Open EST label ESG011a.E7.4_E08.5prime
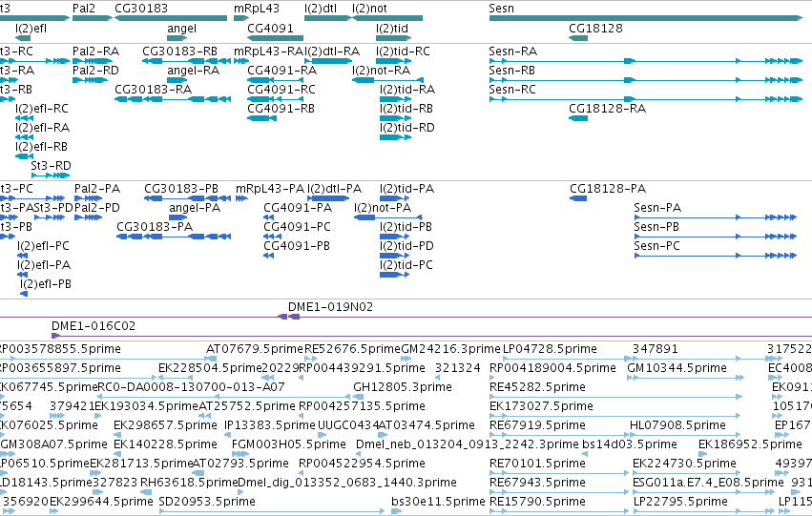 708,483
